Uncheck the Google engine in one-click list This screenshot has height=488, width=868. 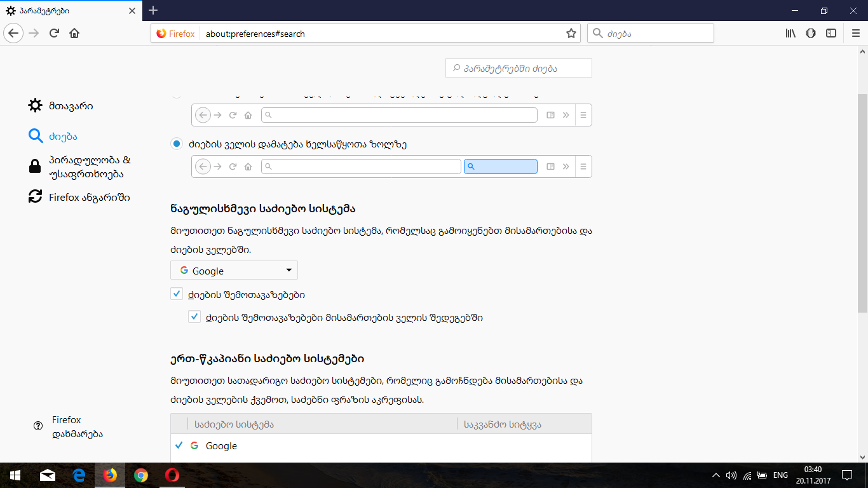[x=179, y=445]
